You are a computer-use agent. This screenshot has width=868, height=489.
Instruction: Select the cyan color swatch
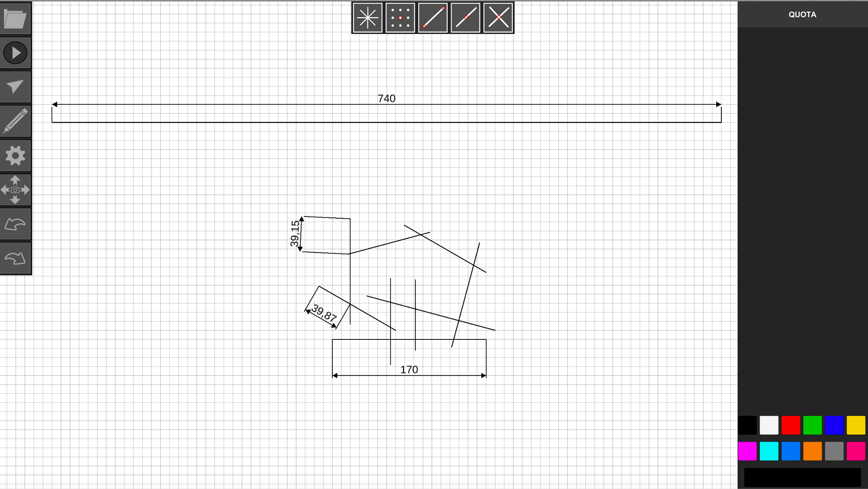click(x=769, y=451)
